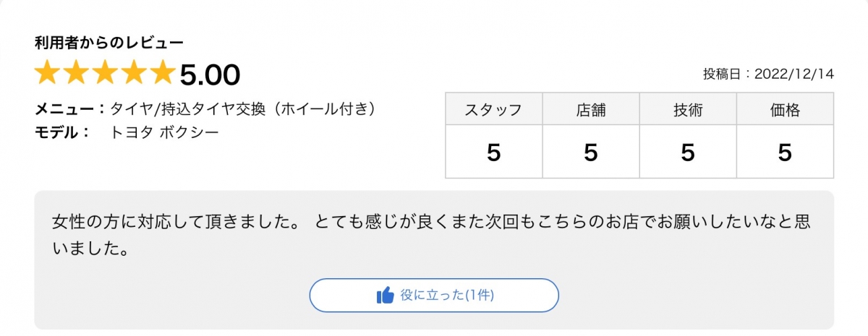Select the 技術 column header
Viewport: 868px width, 336px height.
click(x=688, y=110)
